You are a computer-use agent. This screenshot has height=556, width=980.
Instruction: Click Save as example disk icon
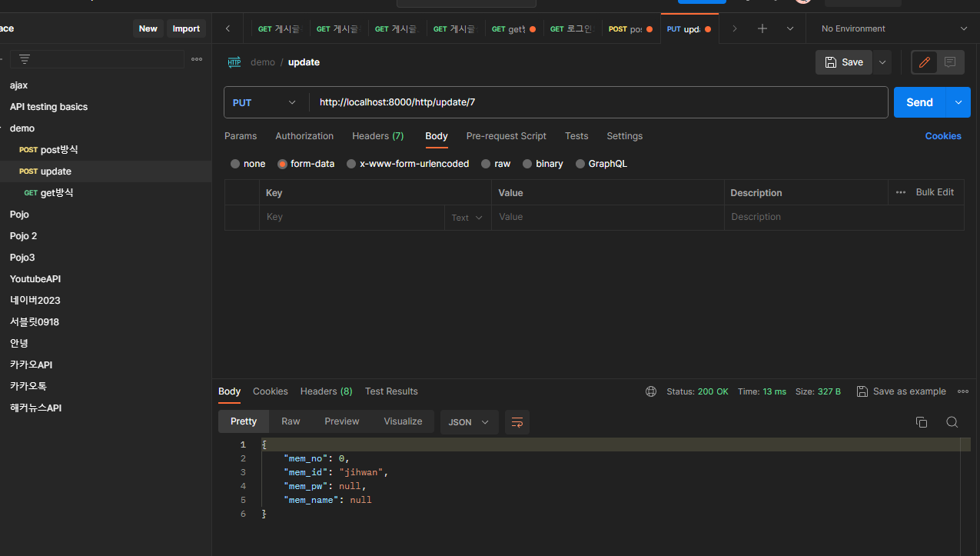pos(862,391)
